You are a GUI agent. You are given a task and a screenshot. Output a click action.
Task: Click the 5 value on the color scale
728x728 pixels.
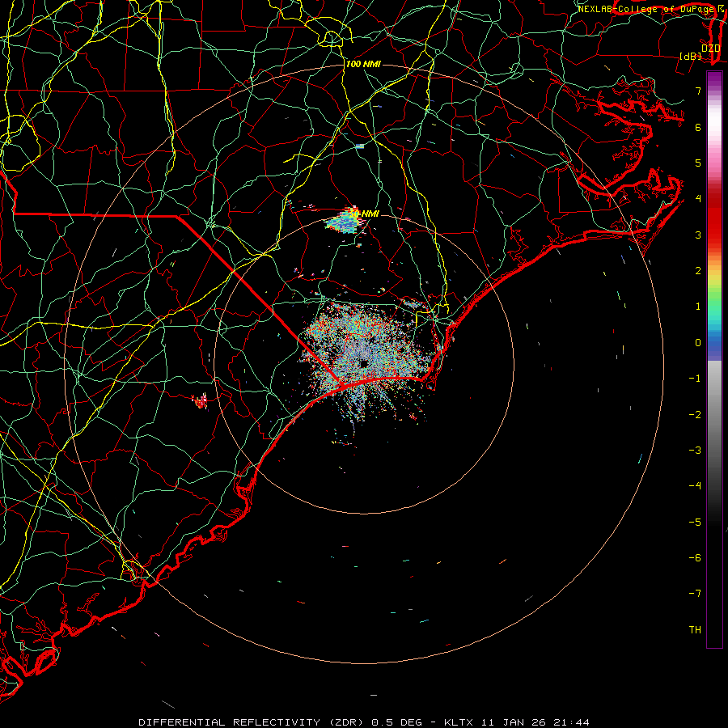tap(698, 163)
